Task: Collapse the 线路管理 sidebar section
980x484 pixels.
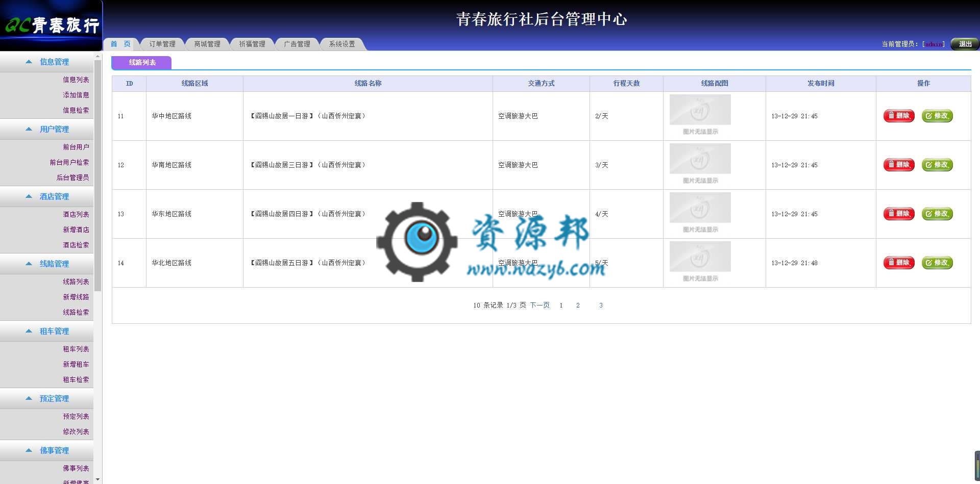Action: (x=47, y=264)
